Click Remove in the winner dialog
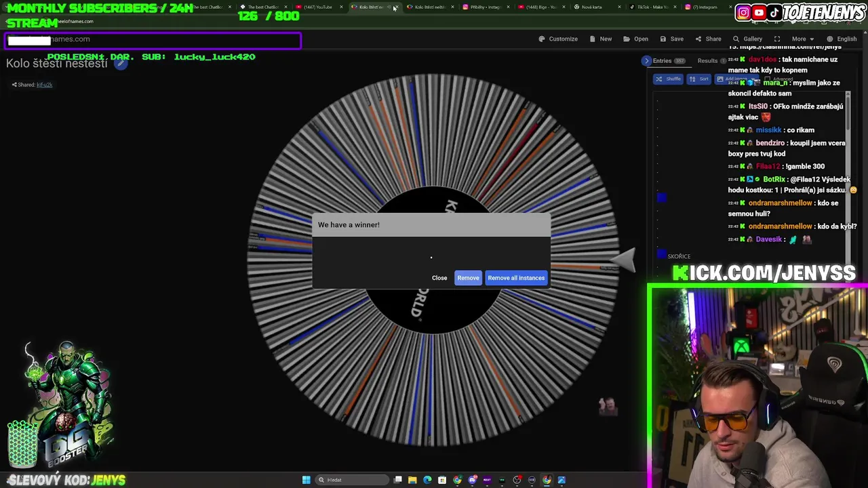This screenshot has width=868, height=488. tap(468, 278)
